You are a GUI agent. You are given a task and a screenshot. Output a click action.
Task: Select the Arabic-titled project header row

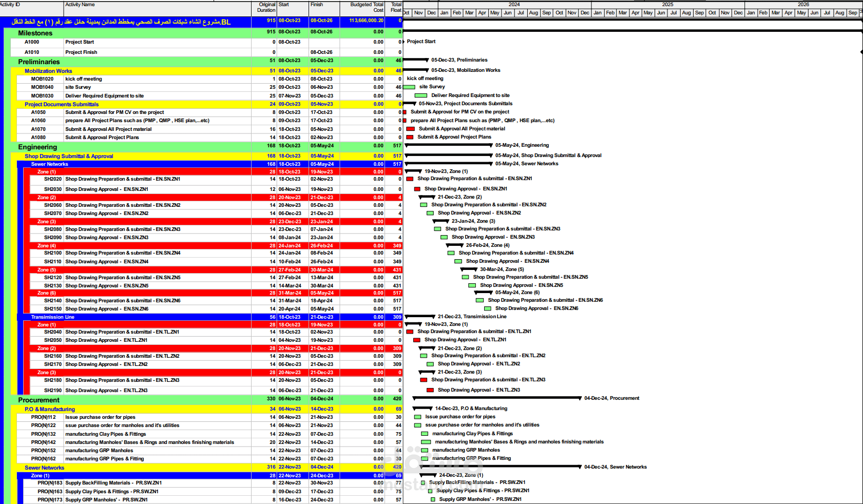tap(201, 21)
